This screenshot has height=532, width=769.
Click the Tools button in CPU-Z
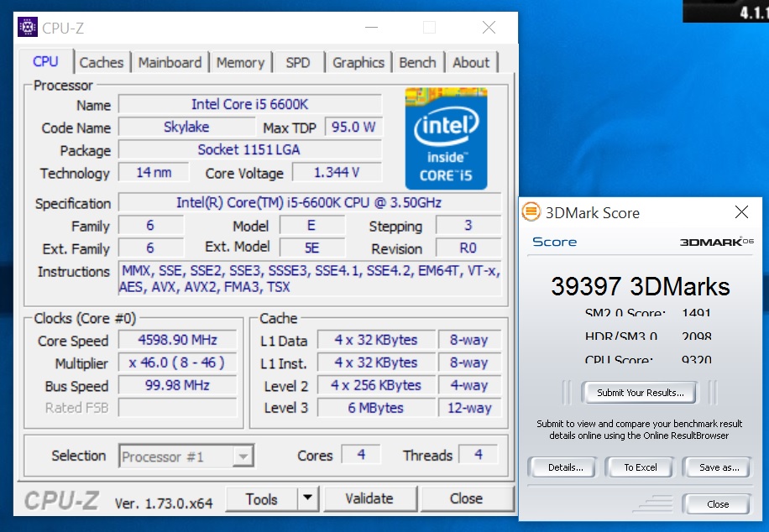[x=261, y=498]
